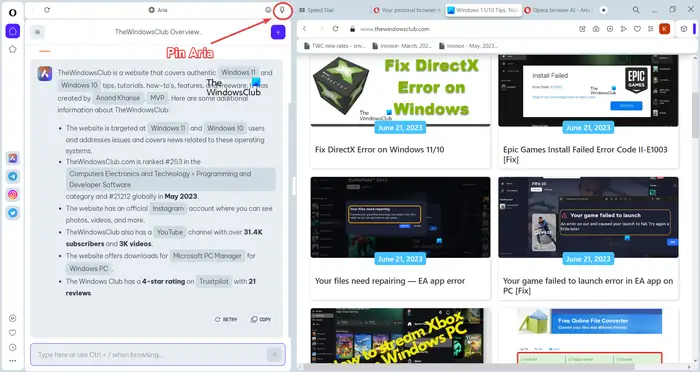Viewport: 700px width, 372px height.
Task: Open Fix DirectX Error thumbnail image
Action: (x=400, y=91)
